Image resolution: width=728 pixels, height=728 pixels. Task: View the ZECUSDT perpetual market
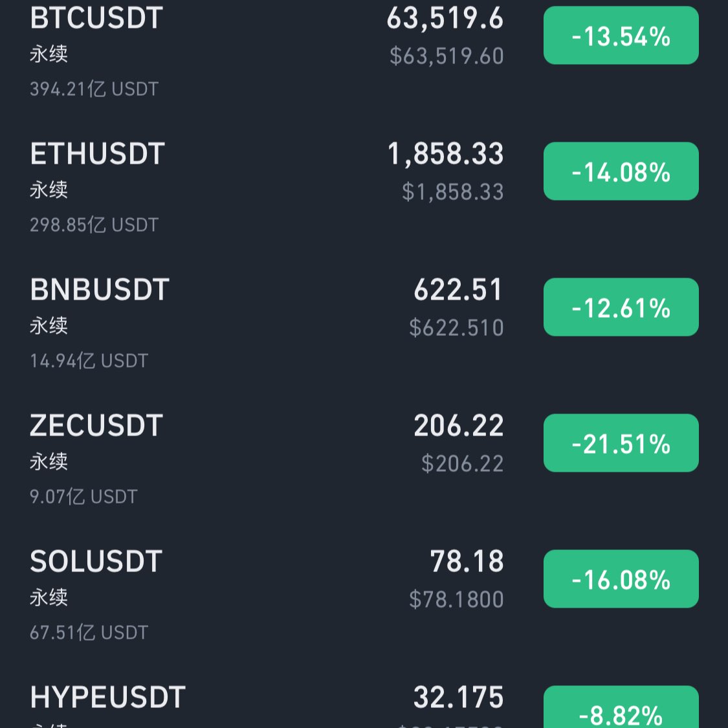point(96,425)
